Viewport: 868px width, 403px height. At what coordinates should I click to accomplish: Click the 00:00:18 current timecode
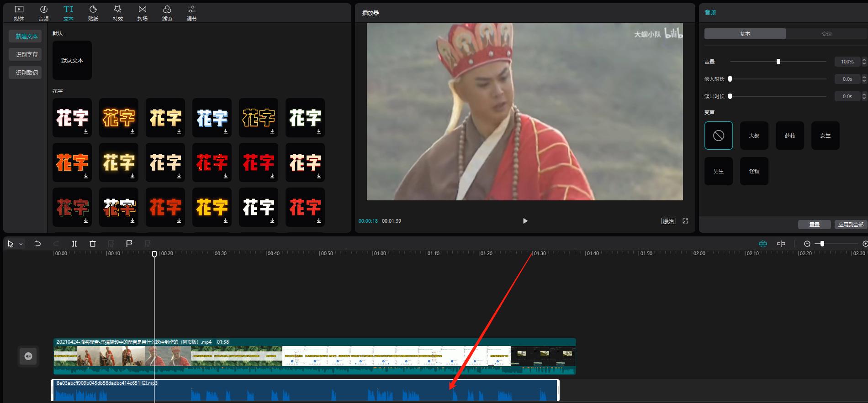(x=368, y=221)
